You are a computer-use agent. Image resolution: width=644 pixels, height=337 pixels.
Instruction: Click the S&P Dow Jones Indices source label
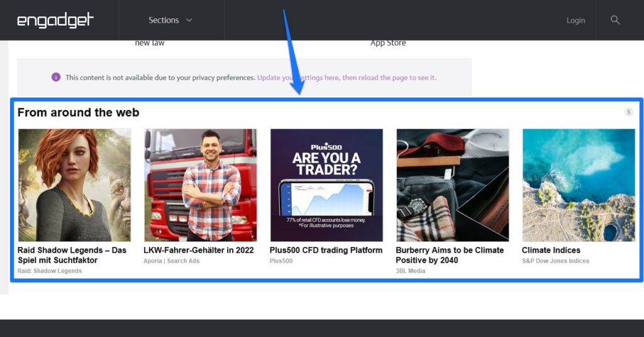coord(556,261)
